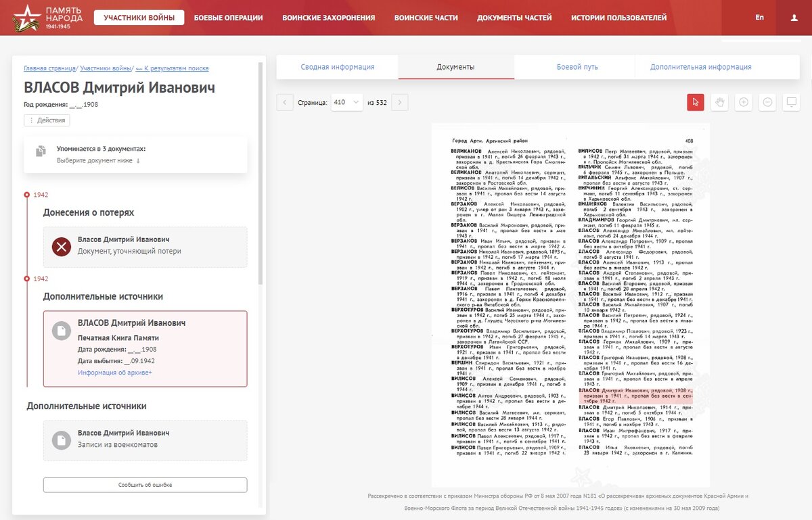
Task: Switch to Документы tab
Action: click(455, 67)
